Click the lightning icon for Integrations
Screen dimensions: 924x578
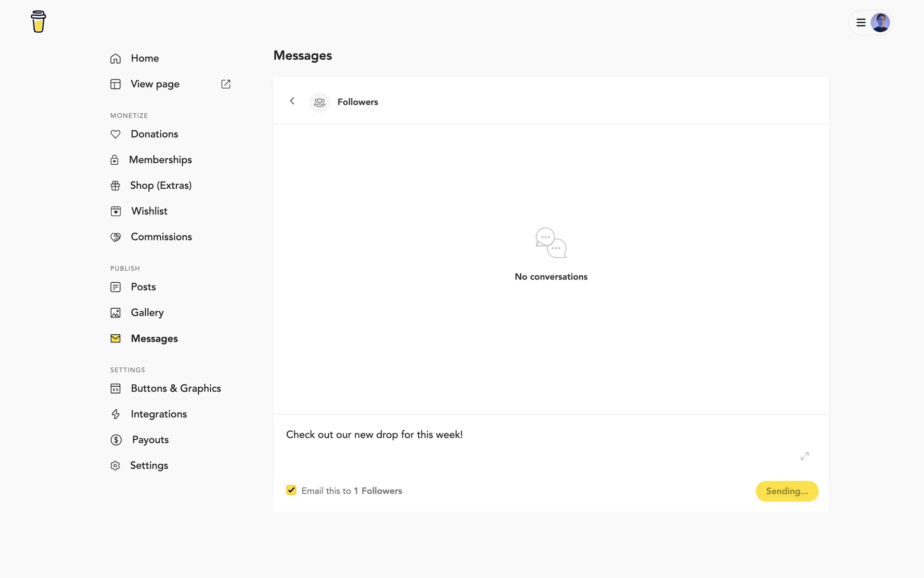[115, 414]
